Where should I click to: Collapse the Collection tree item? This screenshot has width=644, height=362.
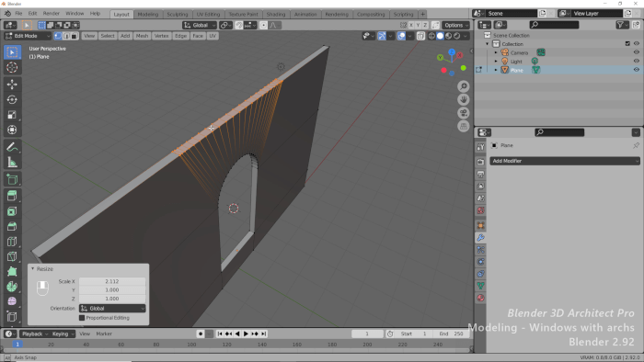click(x=488, y=44)
